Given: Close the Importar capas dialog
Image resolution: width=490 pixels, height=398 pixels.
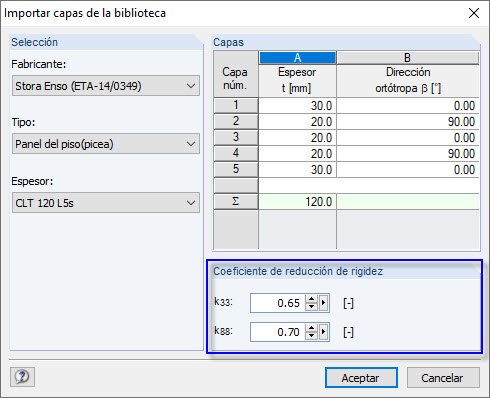Looking at the screenshot, I should click(x=474, y=13).
